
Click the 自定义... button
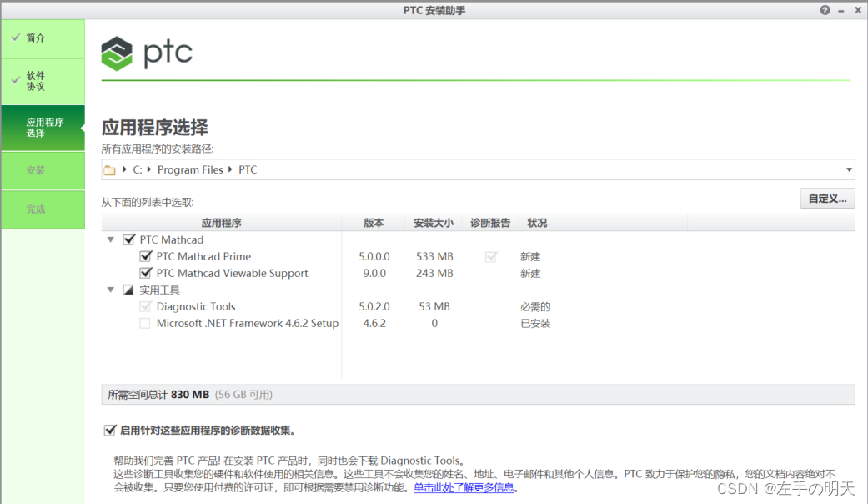(x=827, y=199)
